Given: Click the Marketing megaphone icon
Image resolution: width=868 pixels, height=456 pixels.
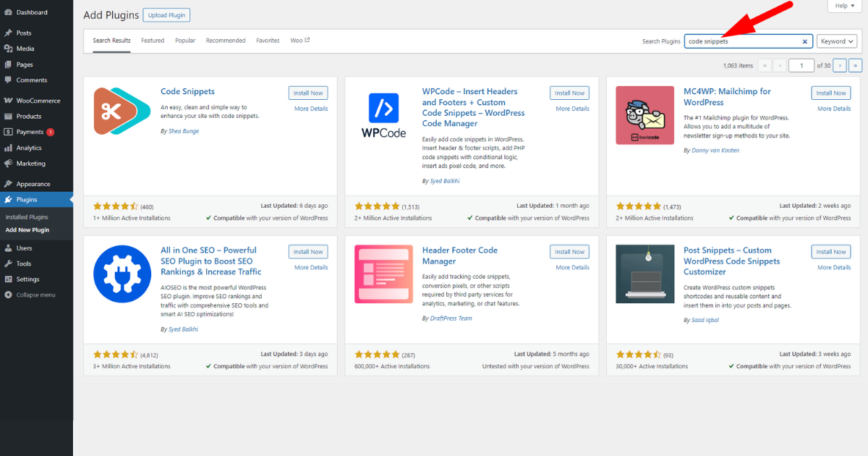Looking at the screenshot, I should [8, 164].
